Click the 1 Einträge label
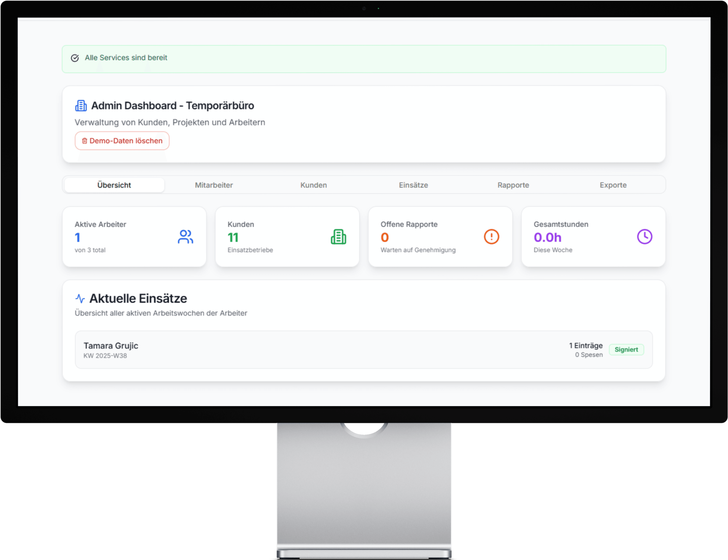Viewport: 728px width, 560px height. pyautogui.click(x=586, y=346)
